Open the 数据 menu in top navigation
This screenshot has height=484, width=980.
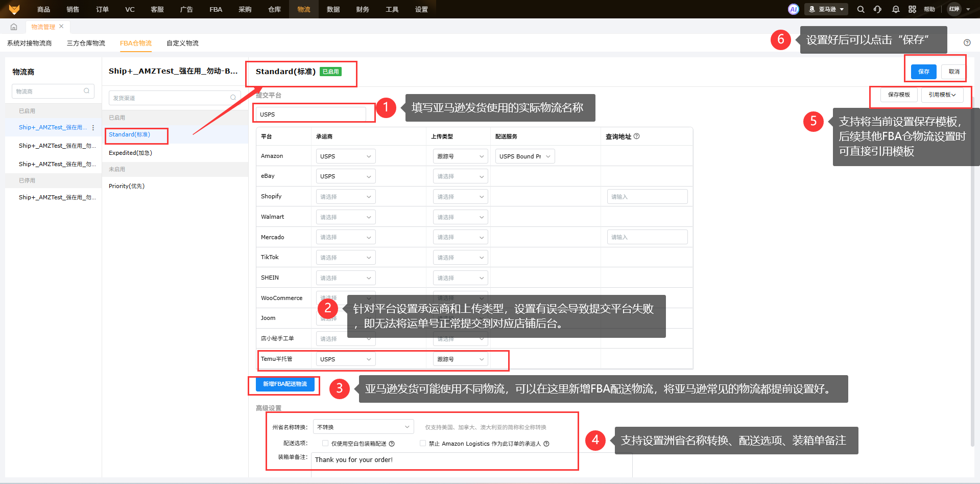click(x=333, y=9)
